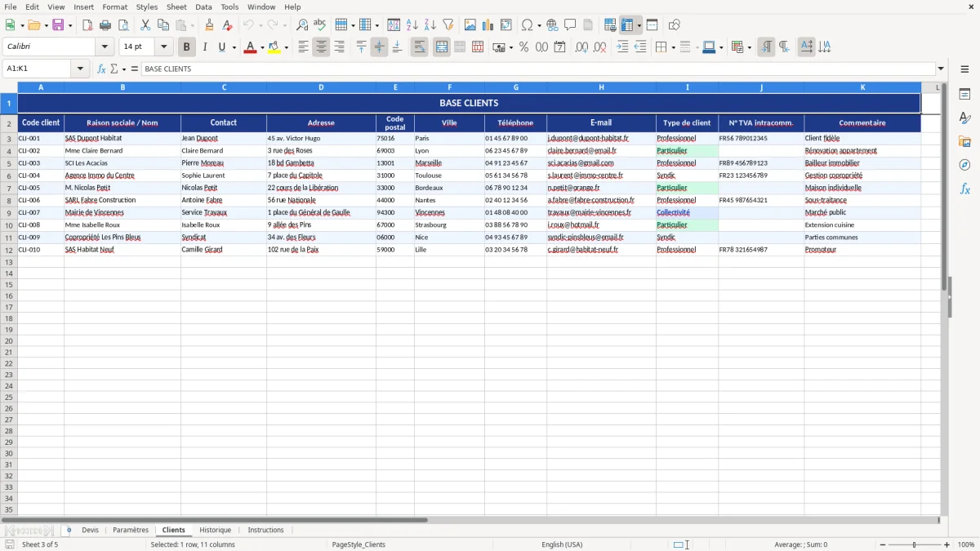This screenshot has width=980, height=551.
Task: Open the Open-document dropdown arrow
Action: pos(45,25)
